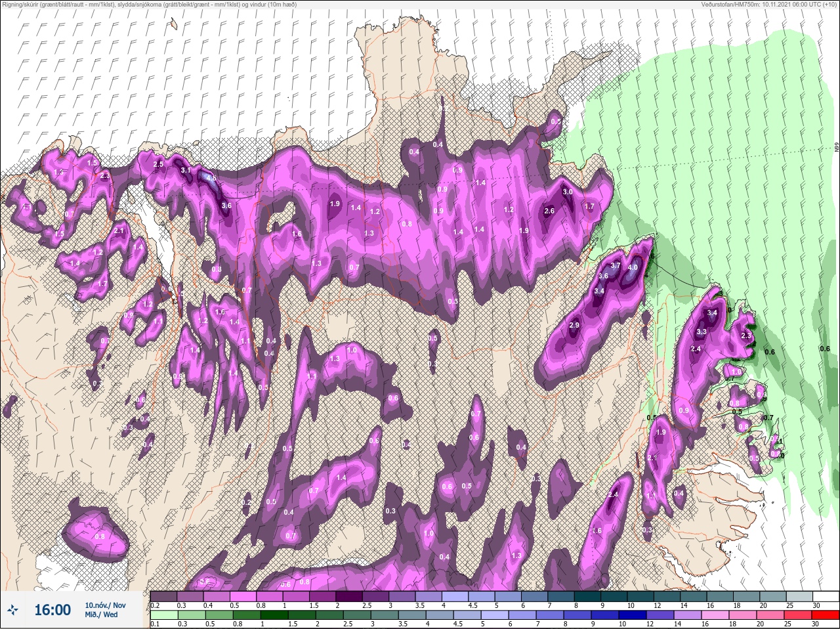Click the '10.nóv./ Nov' date label
840x629 pixels.
[x=105, y=605]
